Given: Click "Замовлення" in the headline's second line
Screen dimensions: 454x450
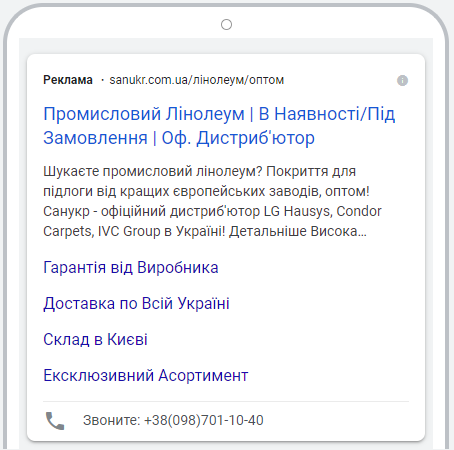Looking at the screenshot, I should point(95,138).
